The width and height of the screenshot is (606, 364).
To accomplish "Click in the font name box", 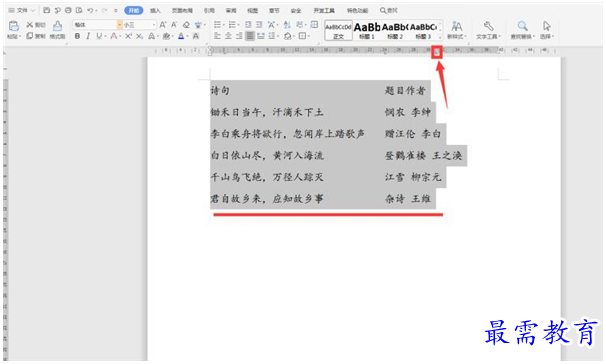I will coord(95,25).
